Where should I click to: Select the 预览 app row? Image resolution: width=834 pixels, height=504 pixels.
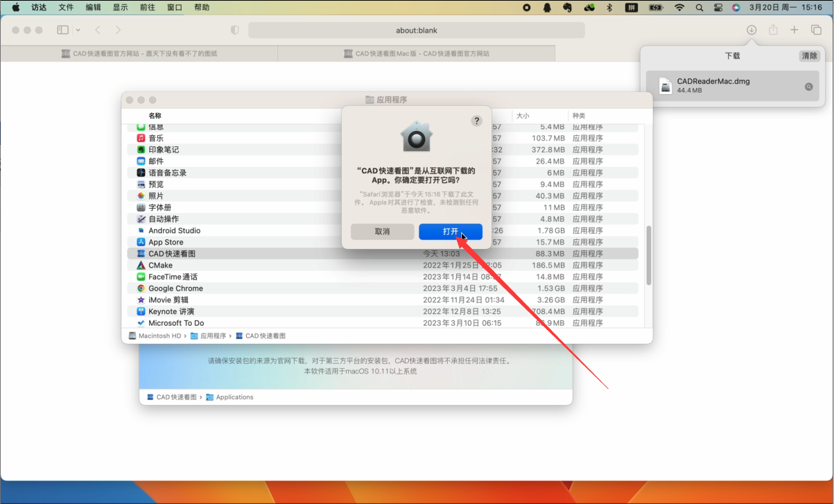click(x=383, y=184)
